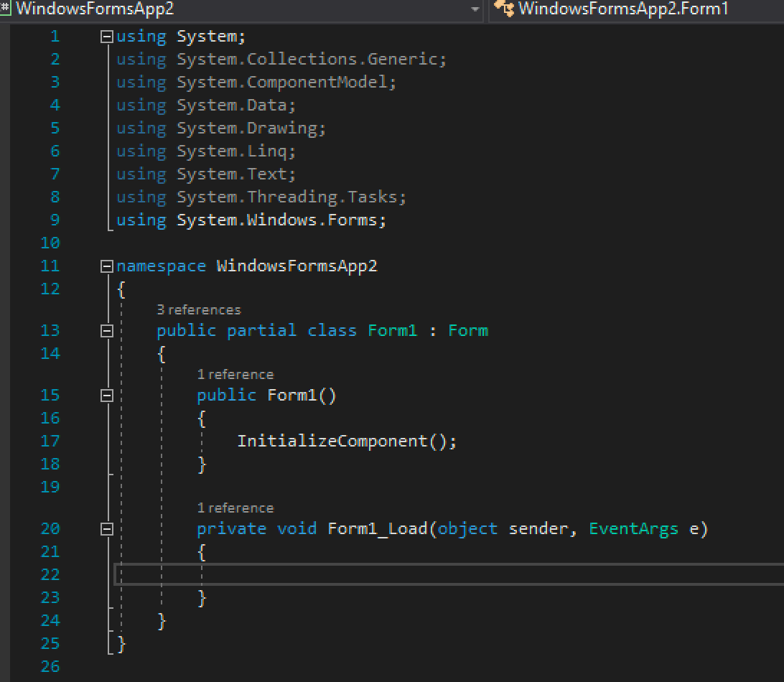Collapse the Form1 constructor body
784x682 pixels.
(106, 395)
